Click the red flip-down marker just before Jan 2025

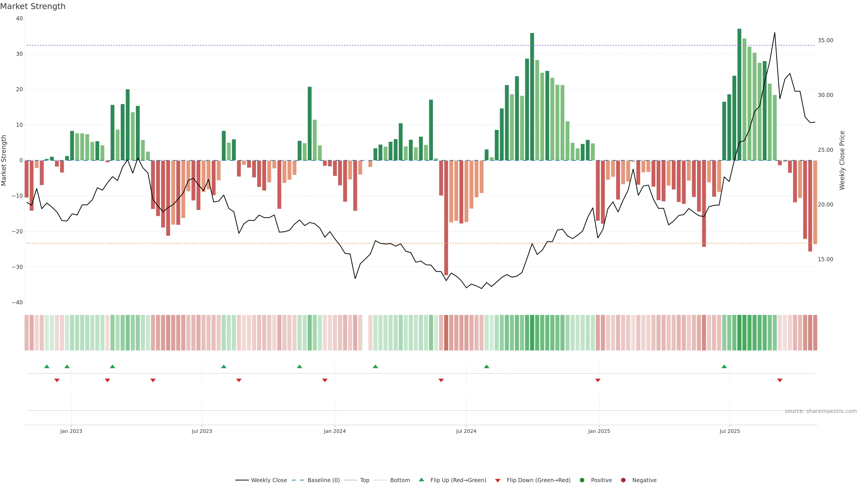tap(598, 380)
